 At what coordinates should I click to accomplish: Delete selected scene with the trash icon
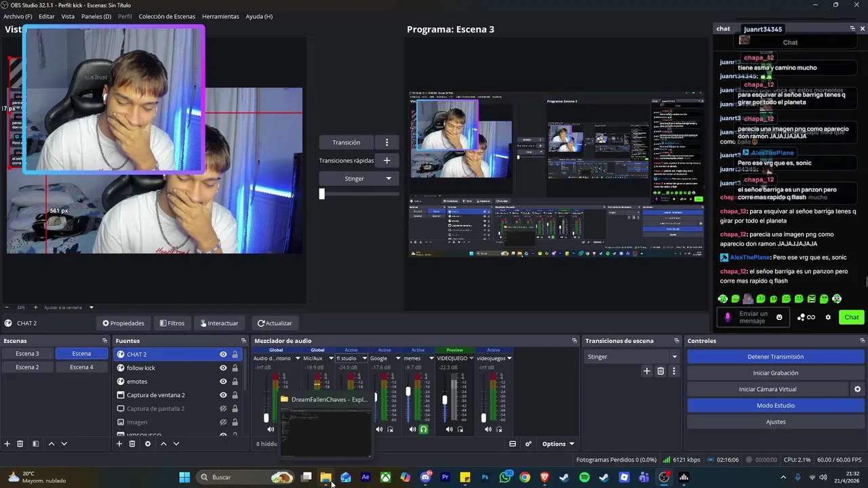coord(20,444)
